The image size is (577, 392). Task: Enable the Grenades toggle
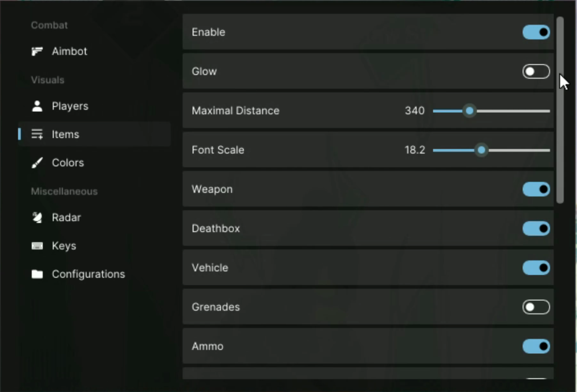click(x=536, y=307)
